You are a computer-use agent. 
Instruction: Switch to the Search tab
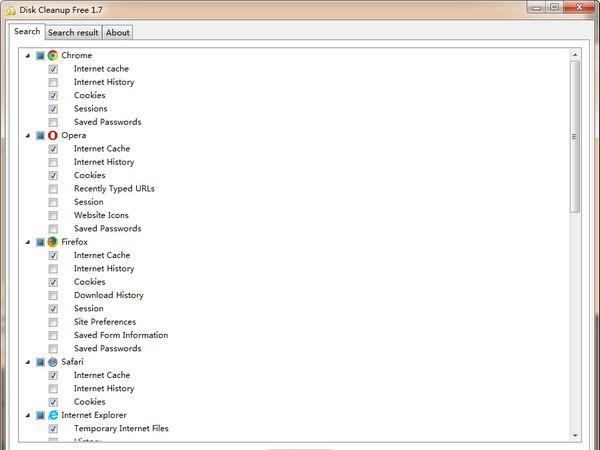pos(27,31)
